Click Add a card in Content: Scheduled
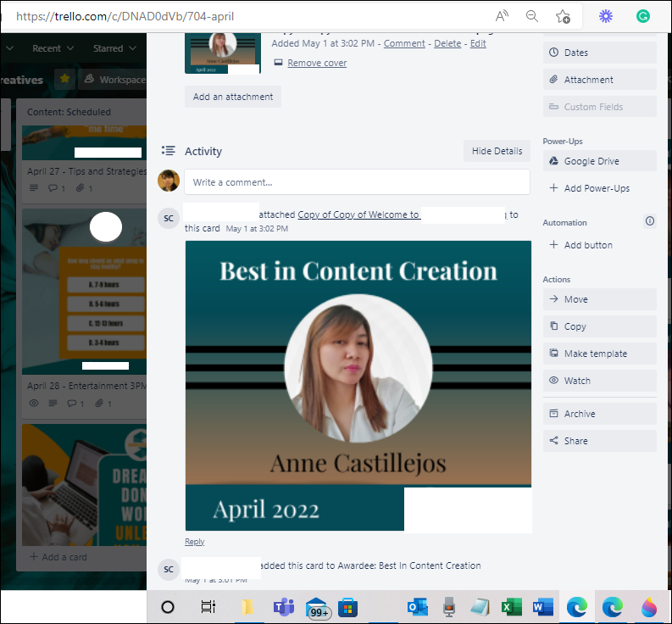Screen dimensions: 672x624 click(x=58, y=557)
